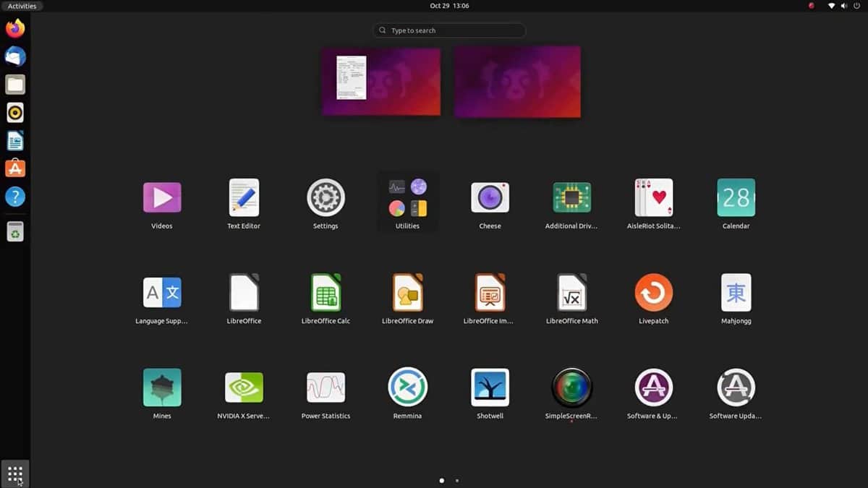Image resolution: width=868 pixels, height=488 pixels.
Task: Click the network status icon
Action: tap(832, 6)
